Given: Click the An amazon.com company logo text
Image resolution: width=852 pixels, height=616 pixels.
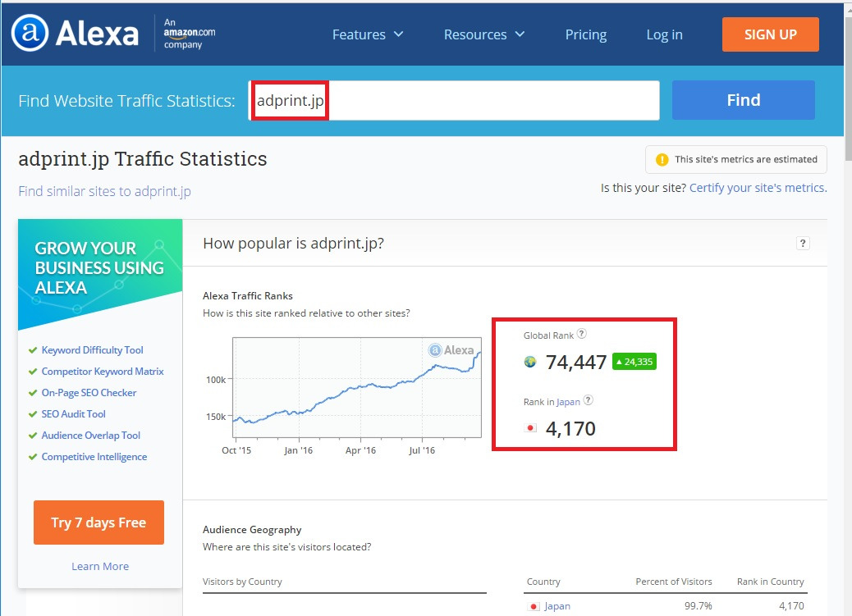Looking at the screenshot, I should pyautogui.click(x=189, y=33).
